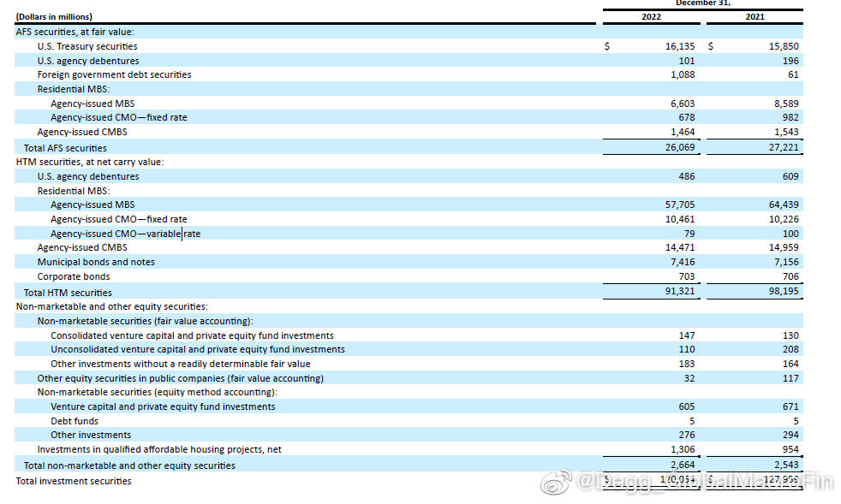Viewport: 841px width, 504px height.
Task: Select the '(Dollars in millions)' header text
Action: pos(54,16)
